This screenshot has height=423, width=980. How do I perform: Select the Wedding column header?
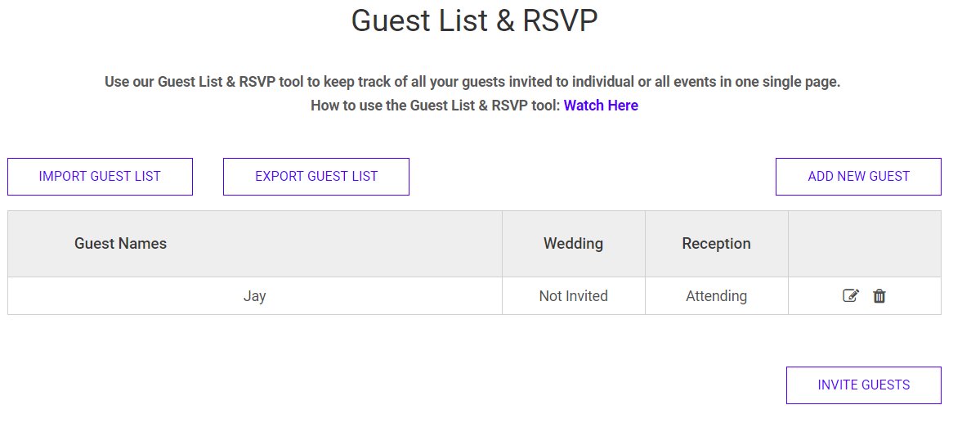coord(573,244)
